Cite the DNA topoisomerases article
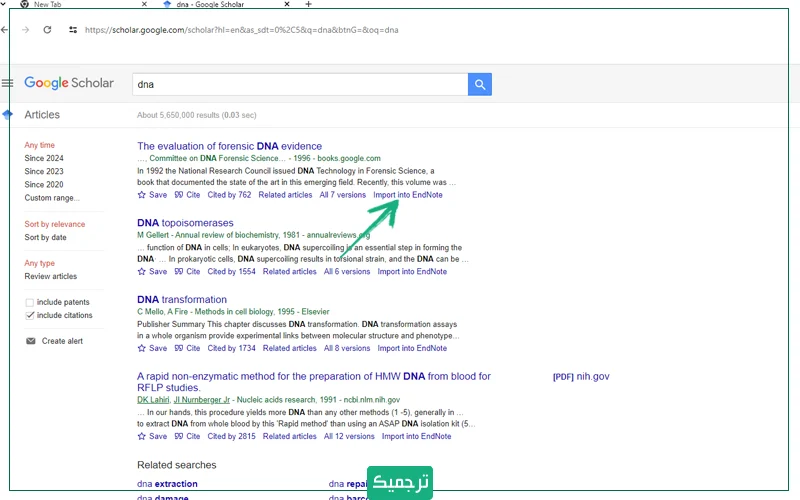Screen dimensions: 800x500 pyautogui.click(x=187, y=271)
